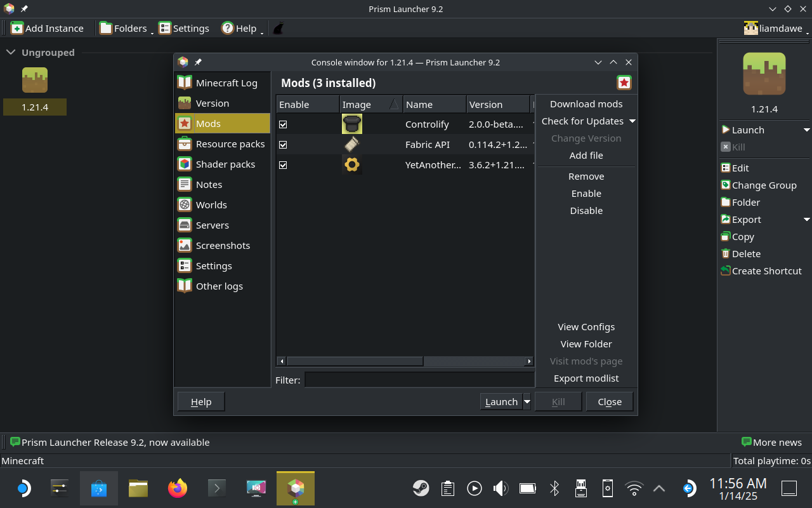
Task: Click the Export modlist button
Action: 586,378
